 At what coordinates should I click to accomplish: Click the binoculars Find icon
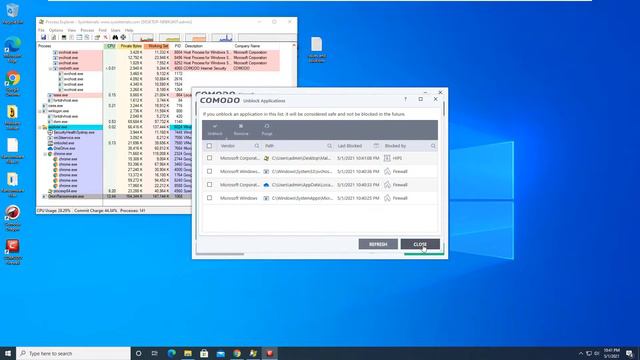point(115,38)
